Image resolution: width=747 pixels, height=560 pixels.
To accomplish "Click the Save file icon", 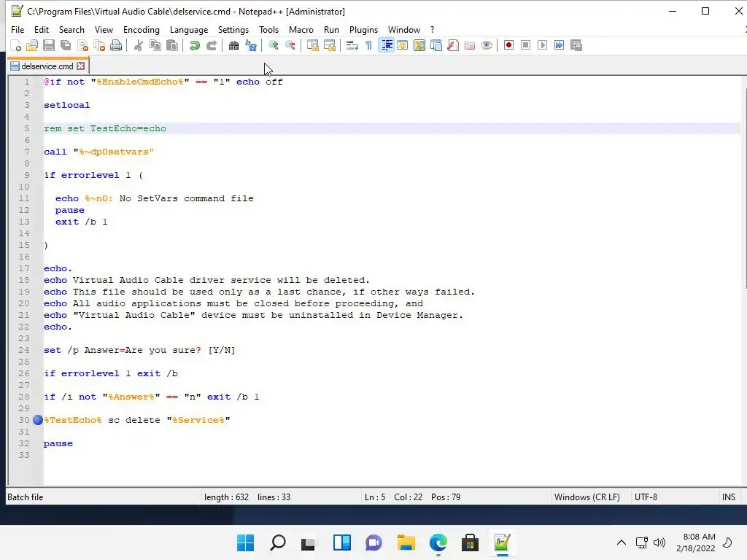I will [x=49, y=46].
